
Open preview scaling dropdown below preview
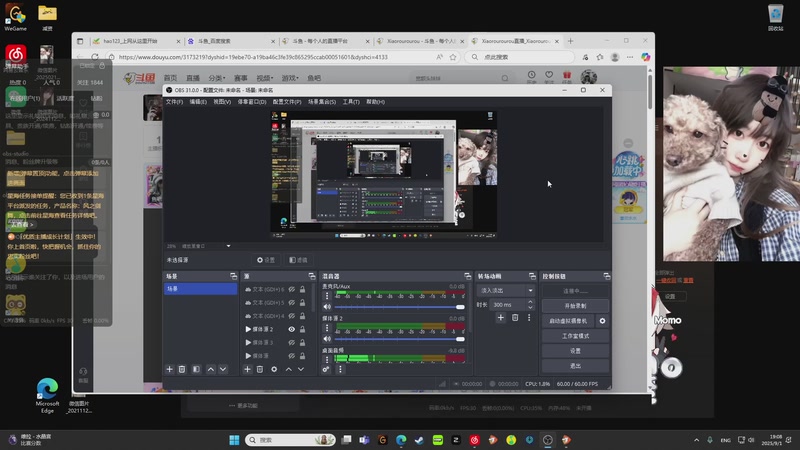(228, 246)
